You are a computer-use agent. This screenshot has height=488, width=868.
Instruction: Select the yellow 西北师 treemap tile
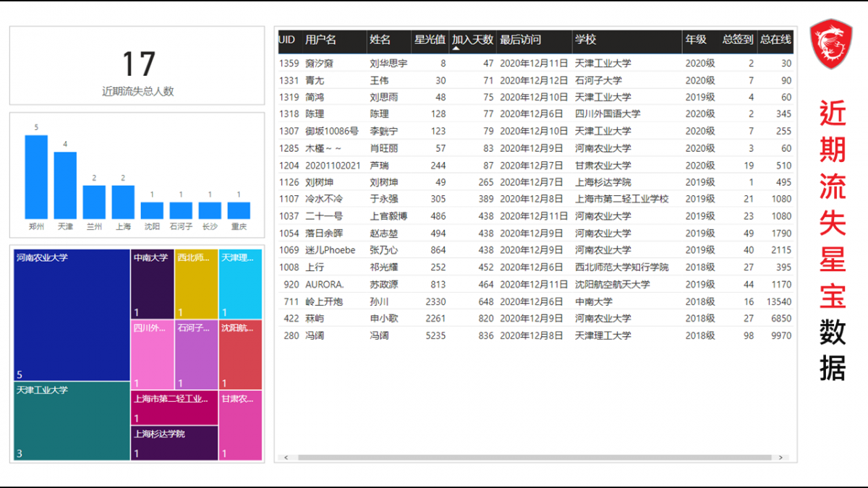coord(197,285)
